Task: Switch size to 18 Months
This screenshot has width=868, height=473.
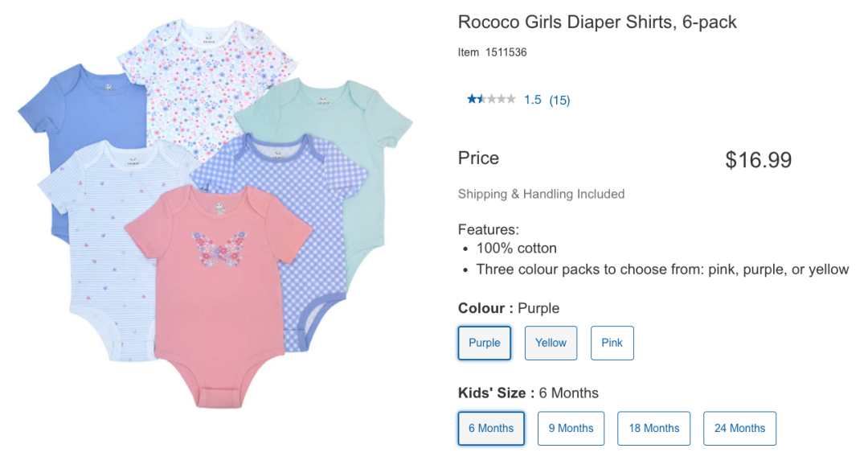Action: tap(654, 428)
